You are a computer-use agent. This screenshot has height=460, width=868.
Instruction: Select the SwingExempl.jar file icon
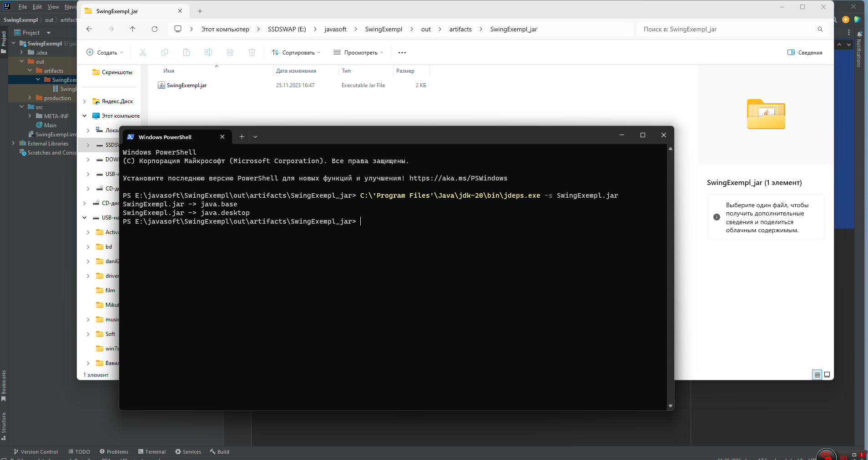click(x=161, y=85)
